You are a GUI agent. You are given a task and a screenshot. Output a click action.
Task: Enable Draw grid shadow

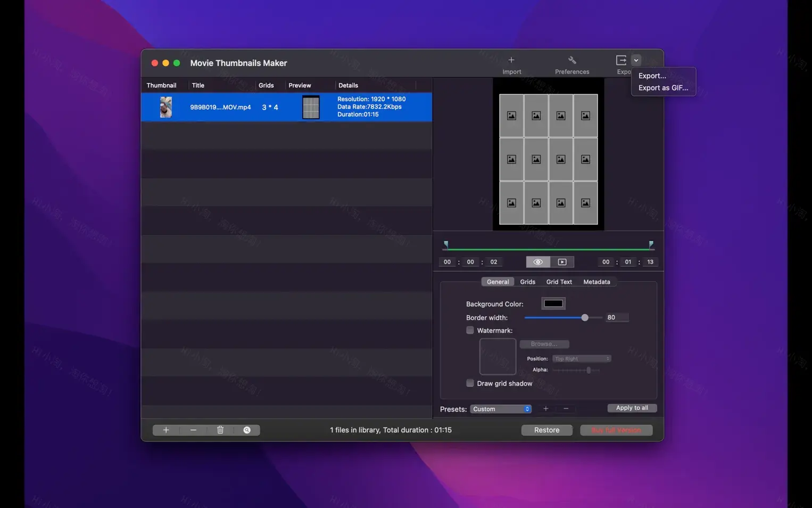(470, 383)
